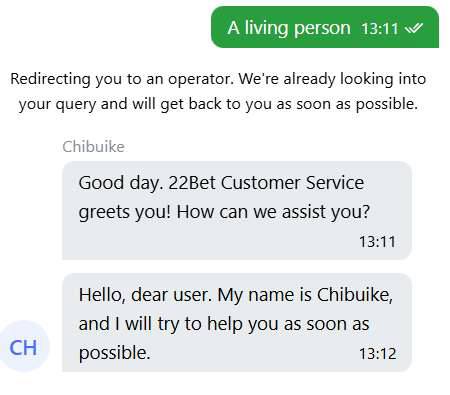Click "as soon as possible." in system notice
The width and height of the screenshot is (450, 395).
pos(347,105)
